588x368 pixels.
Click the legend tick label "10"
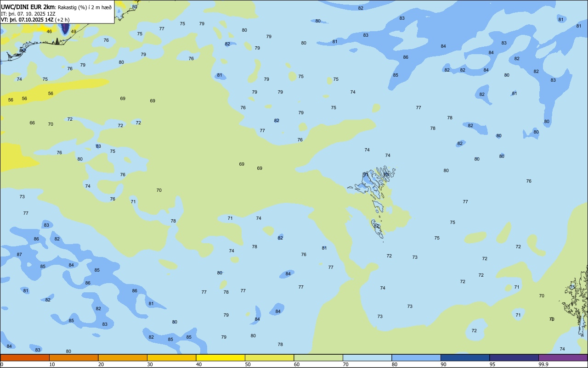52,364
